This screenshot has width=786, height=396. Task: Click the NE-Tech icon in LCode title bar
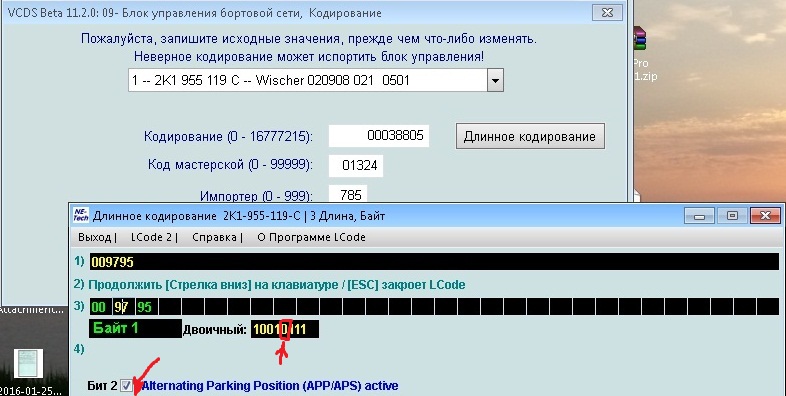pyautogui.click(x=81, y=215)
